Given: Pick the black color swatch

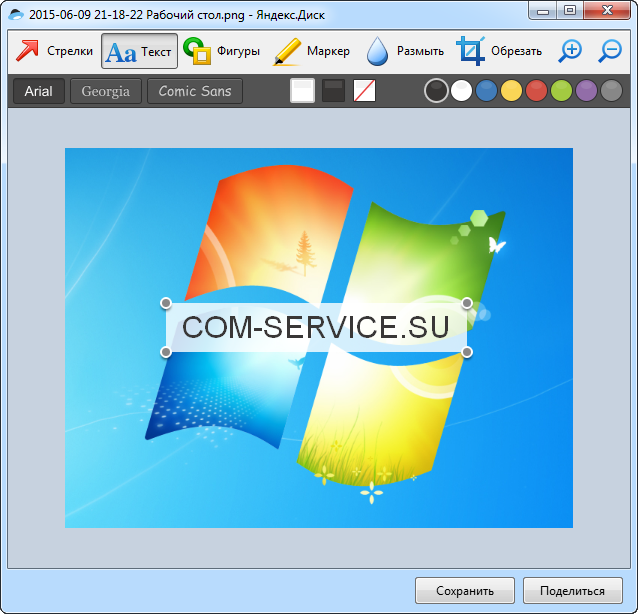Looking at the screenshot, I should pyautogui.click(x=436, y=90).
